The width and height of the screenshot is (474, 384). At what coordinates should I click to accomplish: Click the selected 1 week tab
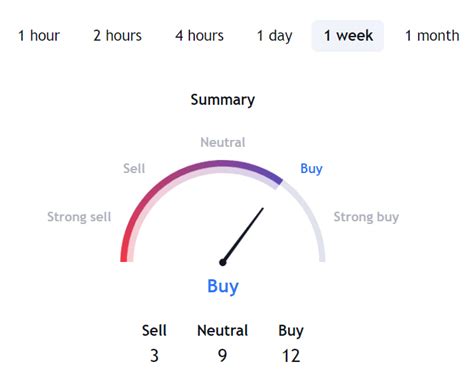coord(348,36)
